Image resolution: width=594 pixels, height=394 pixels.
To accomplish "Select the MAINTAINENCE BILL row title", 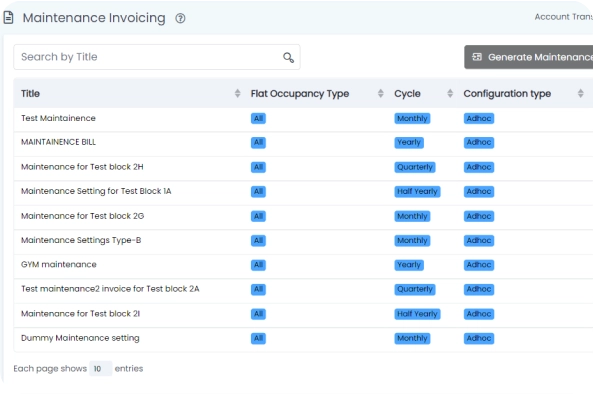I will pos(58,142).
